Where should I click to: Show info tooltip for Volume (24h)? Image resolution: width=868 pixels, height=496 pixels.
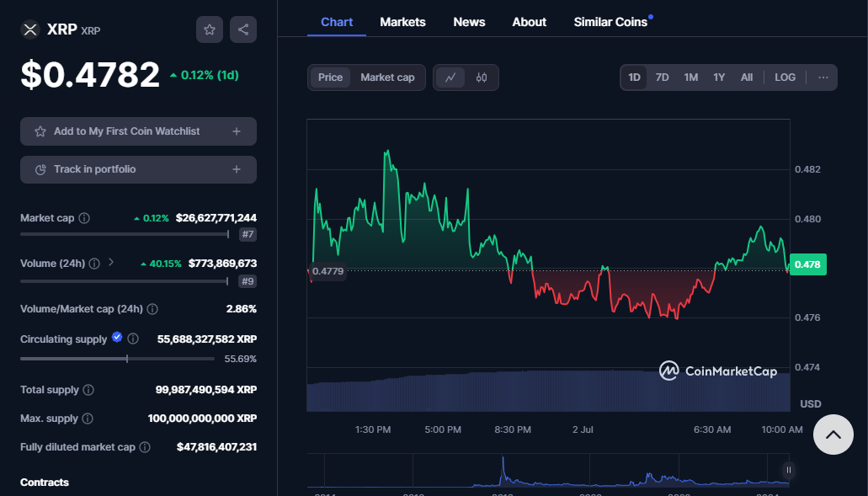coord(94,264)
